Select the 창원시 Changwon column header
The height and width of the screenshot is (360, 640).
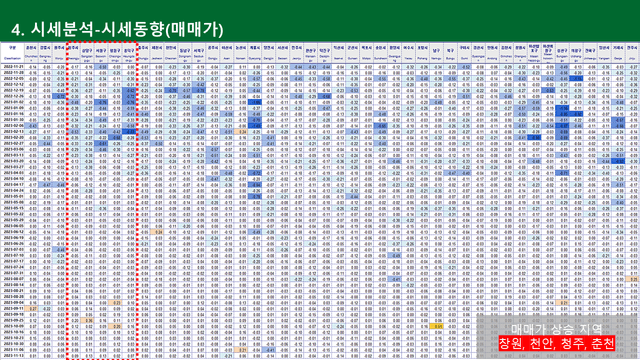pos(520,53)
